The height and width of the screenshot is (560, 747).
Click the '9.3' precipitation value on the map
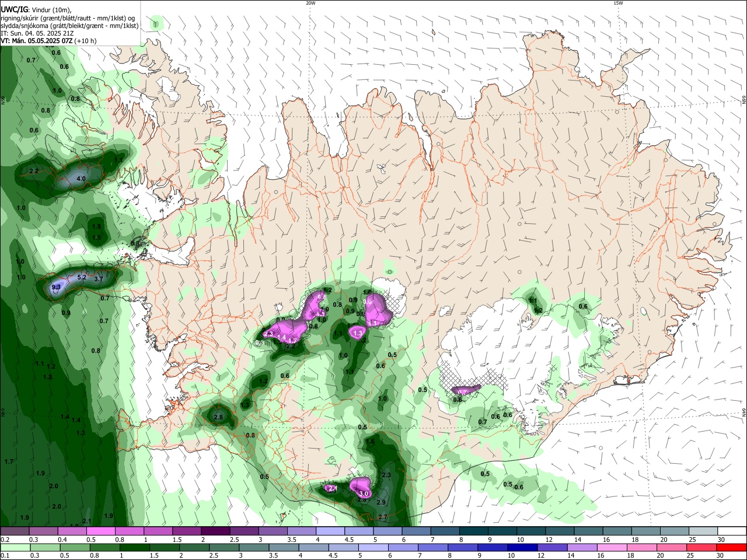click(x=57, y=287)
